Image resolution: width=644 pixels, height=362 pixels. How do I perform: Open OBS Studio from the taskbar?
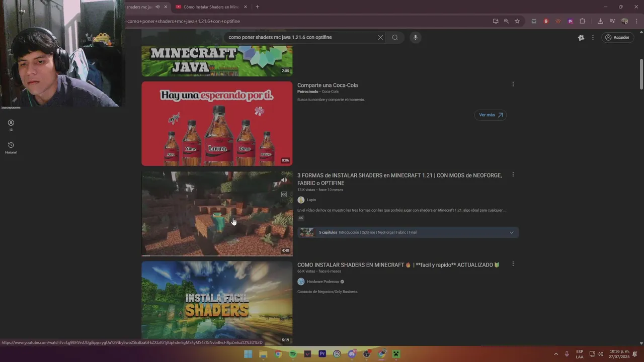pos(367,354)
